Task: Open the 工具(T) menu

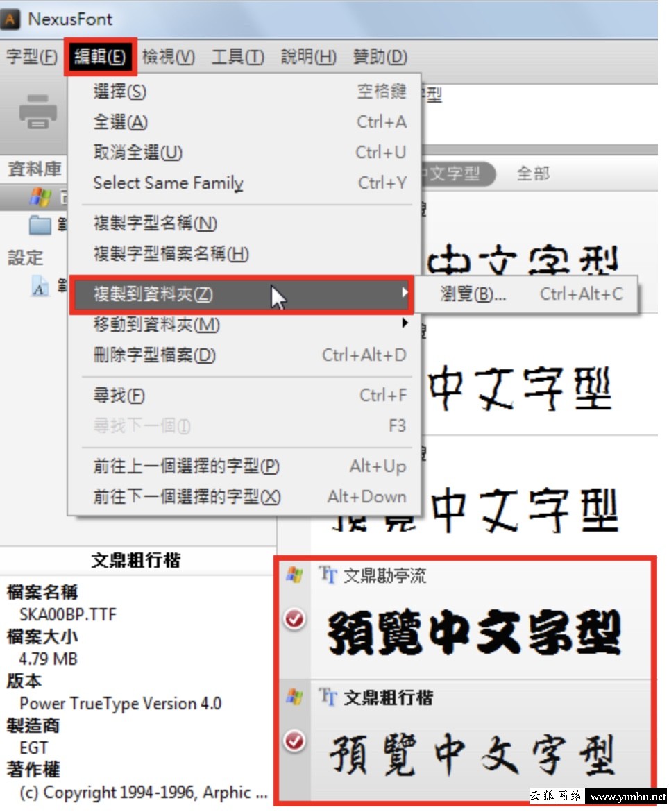Action: click(x=237, y=56)
